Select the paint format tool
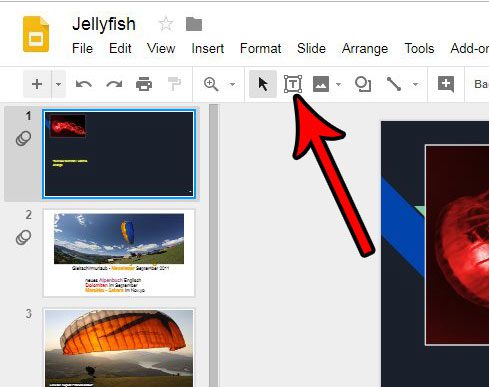This screenshot has height=387, width=489. coord(174,84)
